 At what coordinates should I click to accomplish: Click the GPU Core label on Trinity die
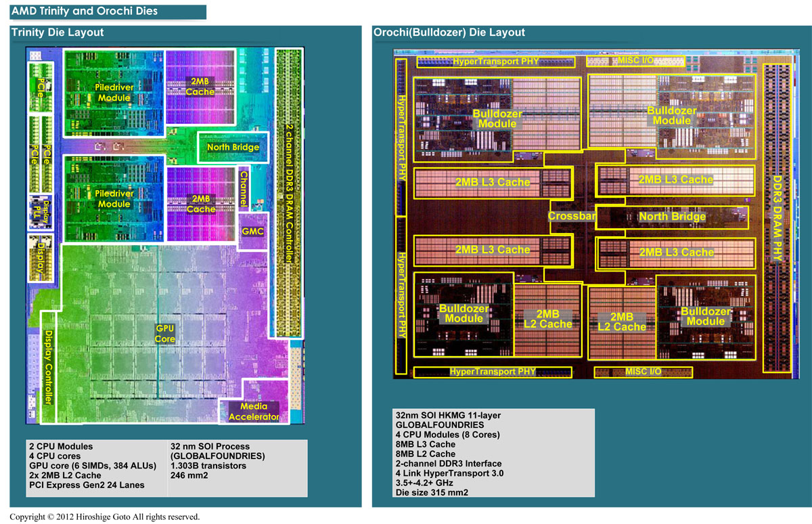click(165, 332)
